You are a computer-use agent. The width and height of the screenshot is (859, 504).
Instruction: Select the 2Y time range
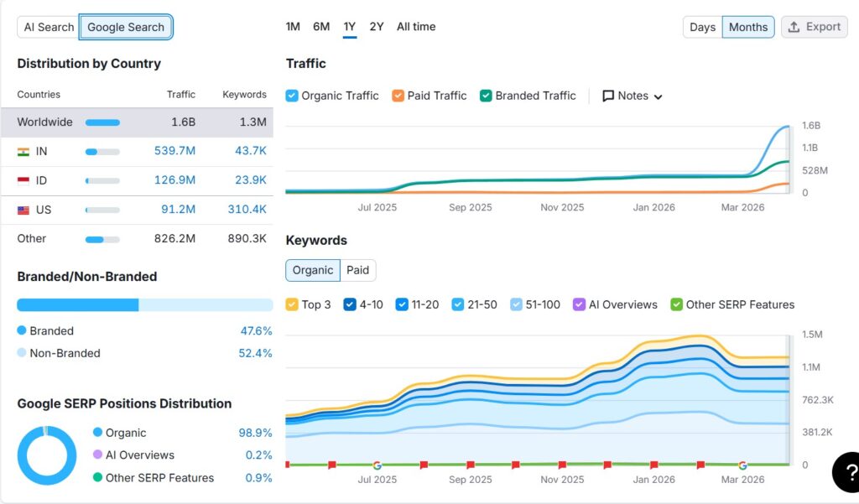point(376,26)
